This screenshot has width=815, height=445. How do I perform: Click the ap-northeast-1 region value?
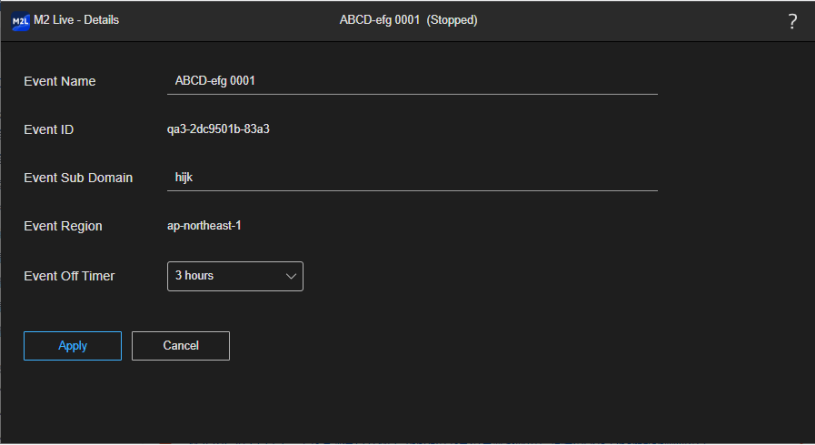pos(204,226)
